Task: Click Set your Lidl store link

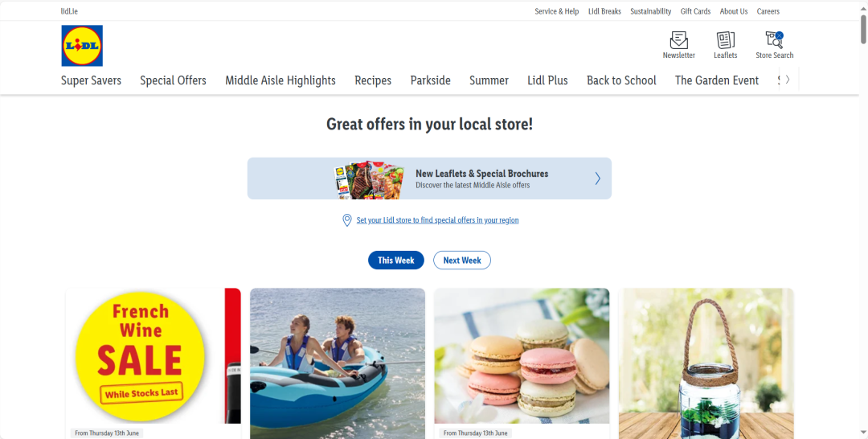Action: 437,220
